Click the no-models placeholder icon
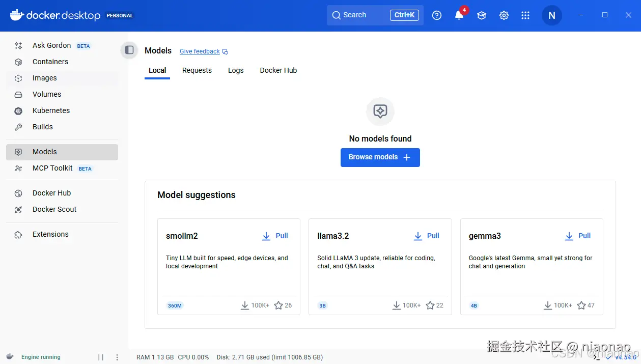The width and height of the screenshot is (641, 364). pos(380,111)
